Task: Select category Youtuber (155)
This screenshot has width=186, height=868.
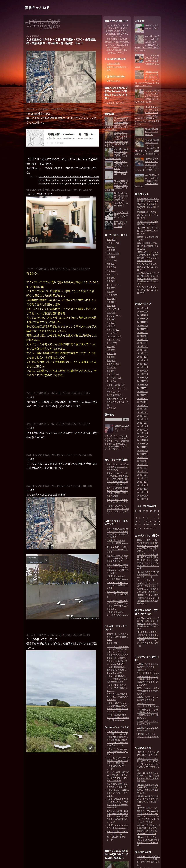Action: (114, 336)
